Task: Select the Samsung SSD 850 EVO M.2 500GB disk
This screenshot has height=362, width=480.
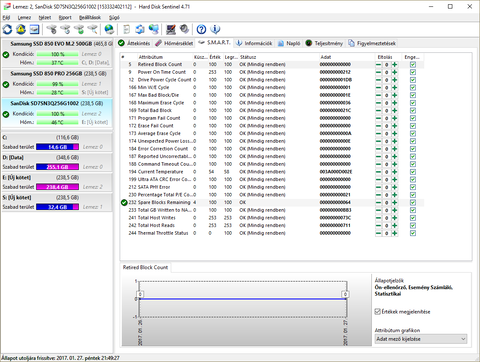Action: [x=57, y=53]
